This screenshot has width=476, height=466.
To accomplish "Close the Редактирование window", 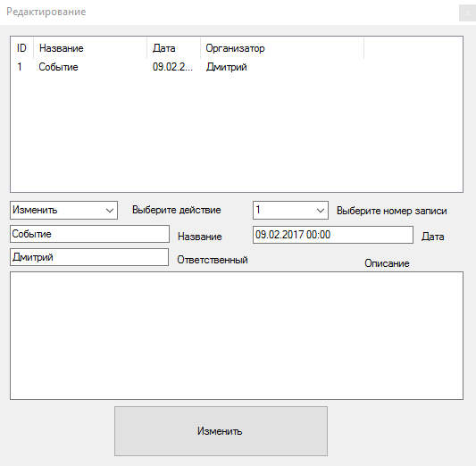I will coord(467,13).
